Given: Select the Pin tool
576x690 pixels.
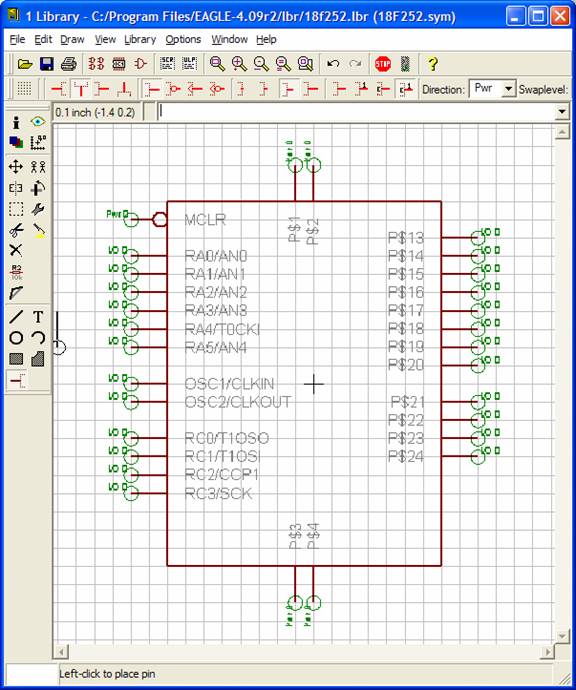Looking at the screenshot, I should coord(17,381).
